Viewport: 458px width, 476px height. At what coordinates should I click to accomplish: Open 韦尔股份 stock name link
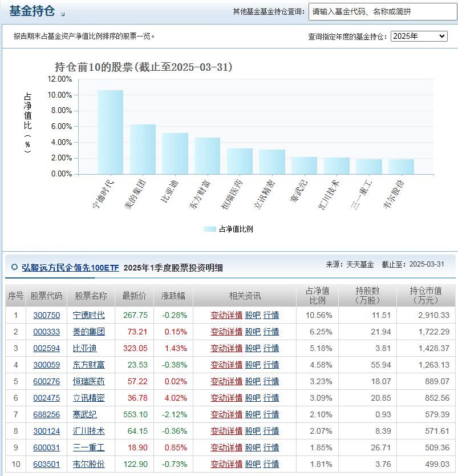point(88,464)
